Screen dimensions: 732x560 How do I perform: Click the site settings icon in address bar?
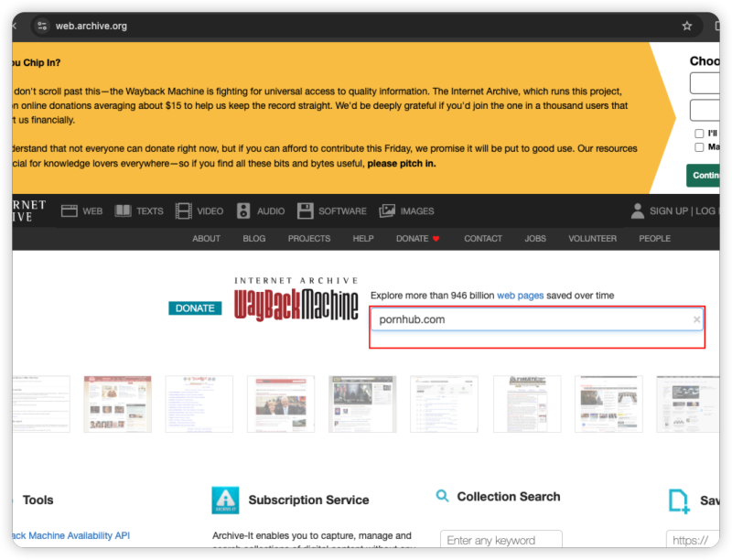(42, 26)
